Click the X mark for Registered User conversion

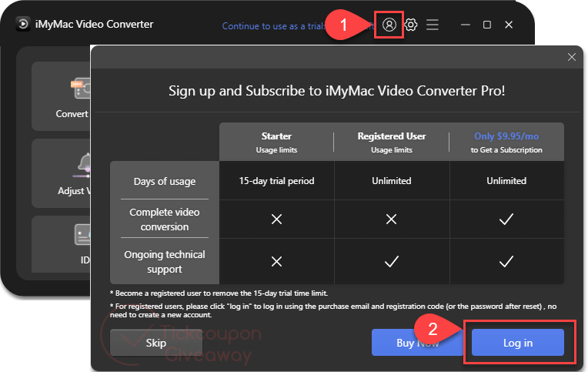(391, 220)
